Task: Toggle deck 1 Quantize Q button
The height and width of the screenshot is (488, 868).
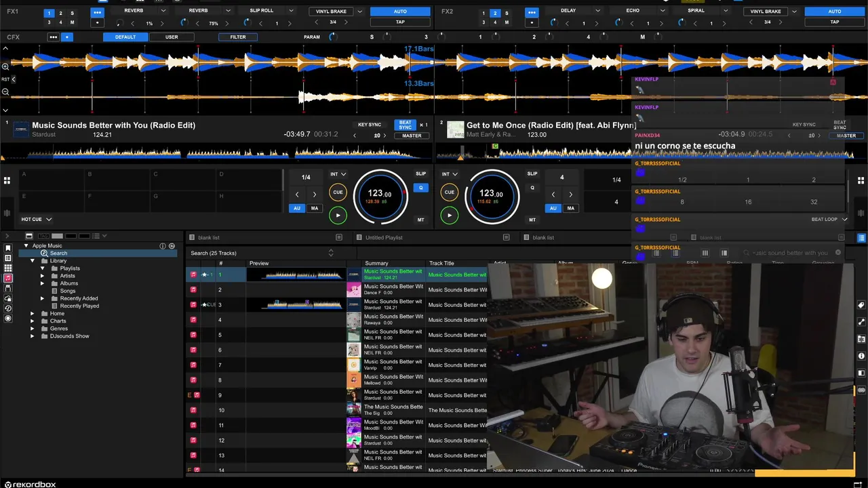Action: [420, 188]
